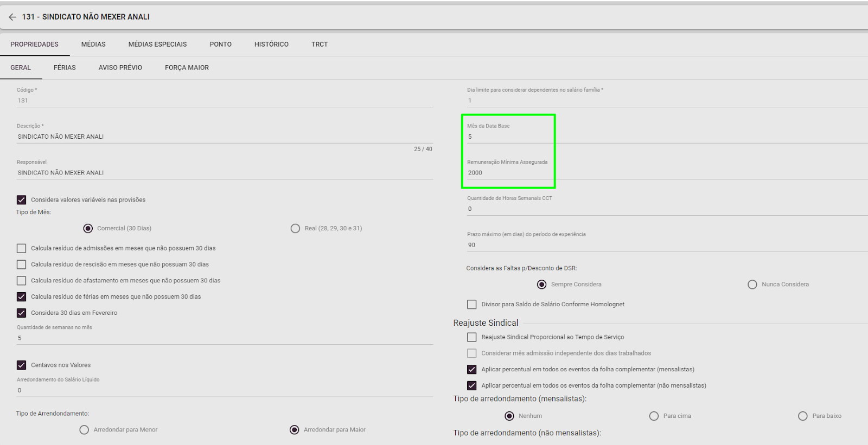Go to the Ponto tab
The height and width of the screenshot is (445, 868).
pyautogui.click(x=220, y=44)
